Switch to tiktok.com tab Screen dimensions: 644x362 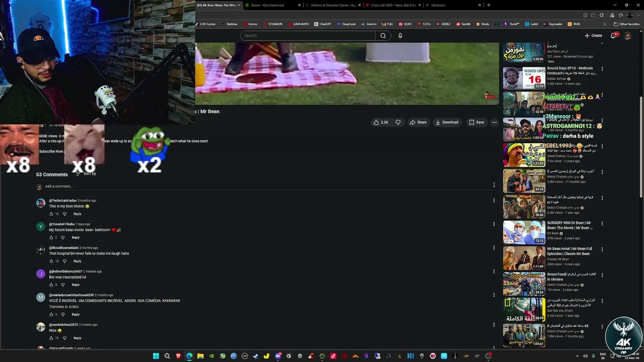click(x=453, y=5)
